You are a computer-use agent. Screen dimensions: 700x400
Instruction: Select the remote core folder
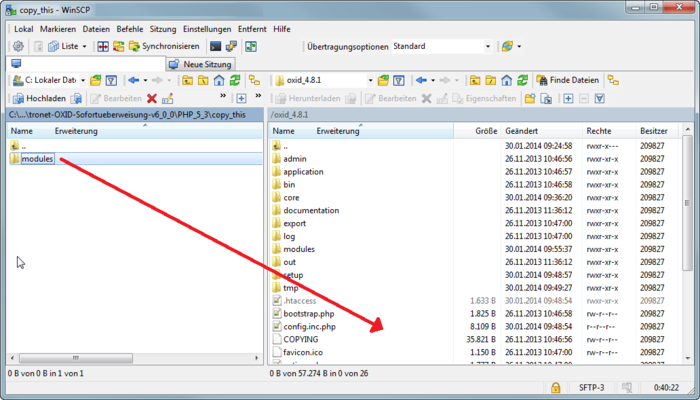point(291,198)
